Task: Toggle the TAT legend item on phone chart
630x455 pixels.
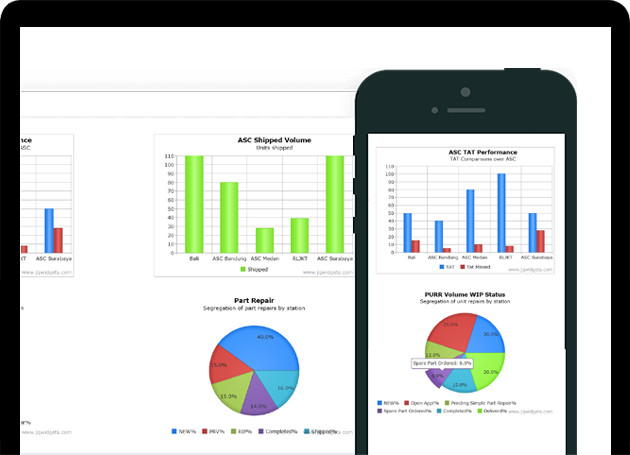Action: tap(447, 267)
